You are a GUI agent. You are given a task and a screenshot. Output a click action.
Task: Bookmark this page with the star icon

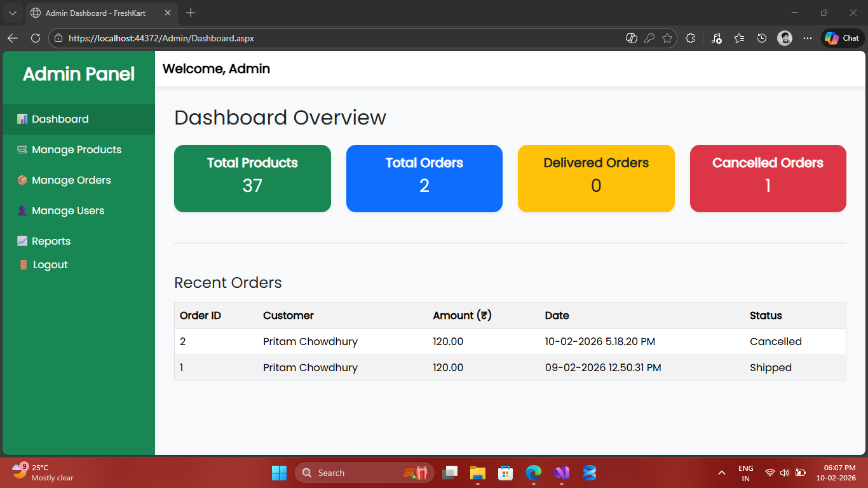(667, 38)
